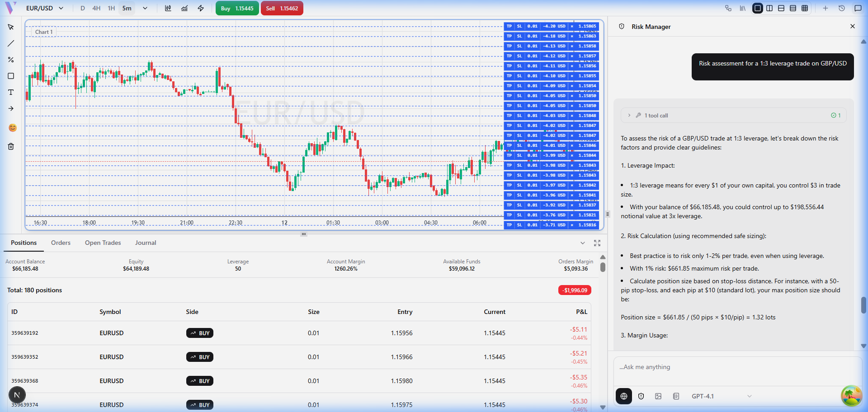Open the Journal tab
Viewport: 868px width, 412px height.
[x=146, y=243]
